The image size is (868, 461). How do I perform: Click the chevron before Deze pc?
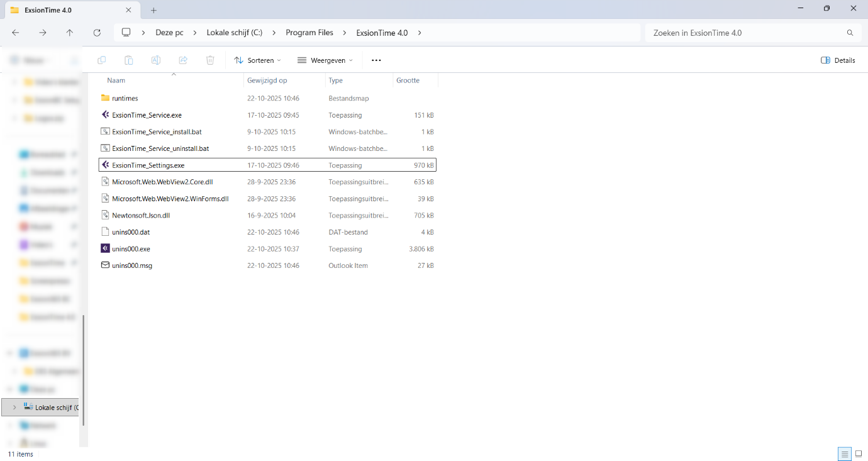(x=143, y=33)
